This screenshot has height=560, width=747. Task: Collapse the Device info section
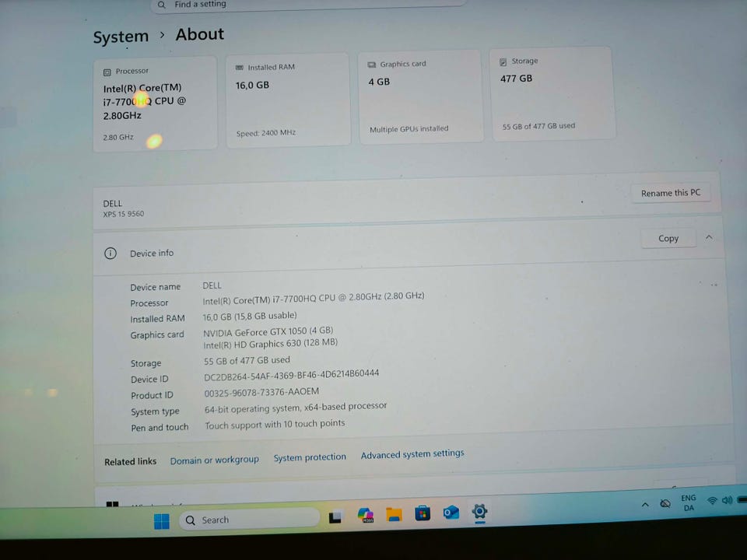coord(709,237)
